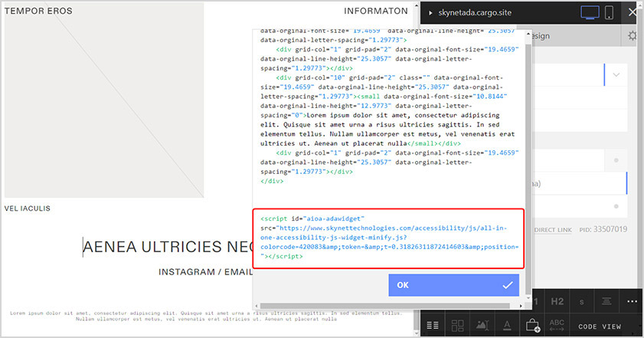Click the page scrollbar up arrow beside INFORMATON
This screenshot has height=338, width=644.
click(x=417, y=6)
